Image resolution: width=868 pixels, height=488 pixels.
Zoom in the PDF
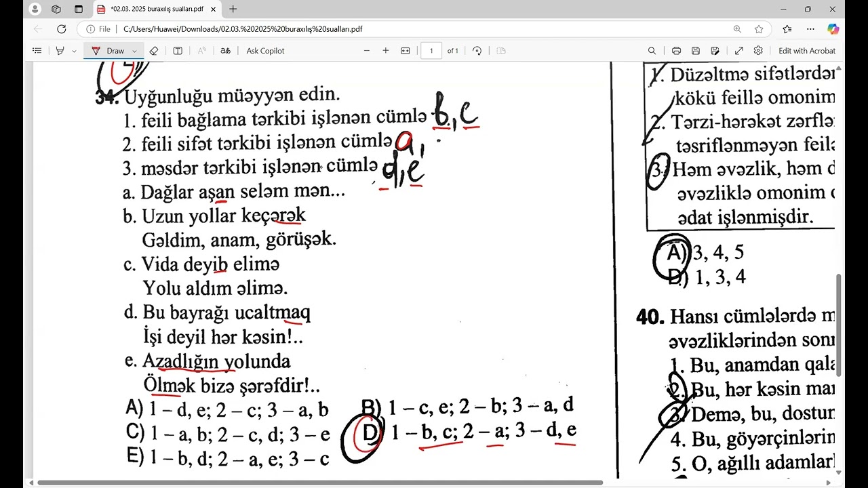386,51
